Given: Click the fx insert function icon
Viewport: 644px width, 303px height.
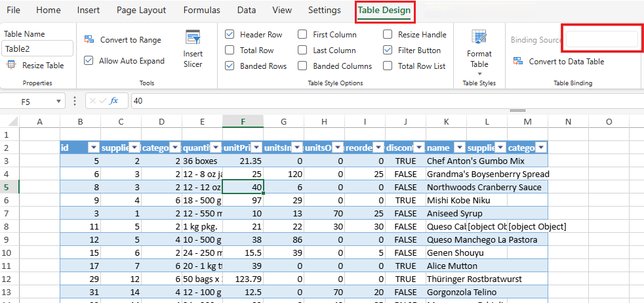Looking at the screenshot, I should tap(113, 100).
